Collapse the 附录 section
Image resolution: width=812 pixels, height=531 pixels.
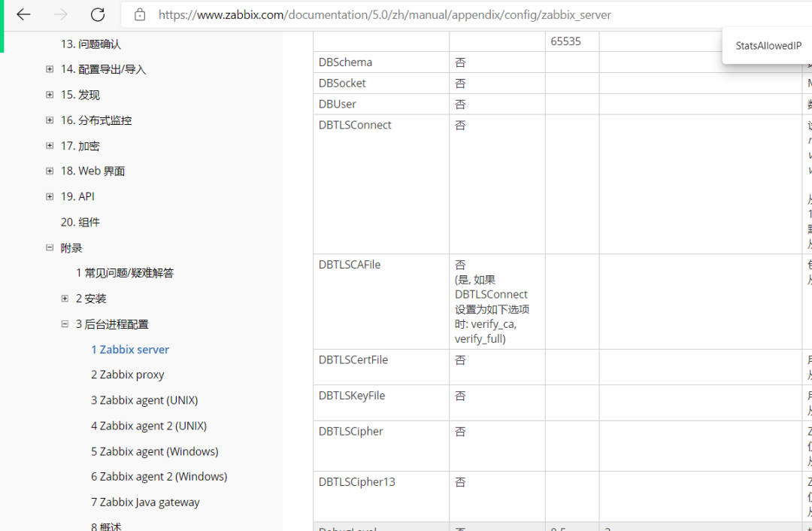tap(50, 247)
